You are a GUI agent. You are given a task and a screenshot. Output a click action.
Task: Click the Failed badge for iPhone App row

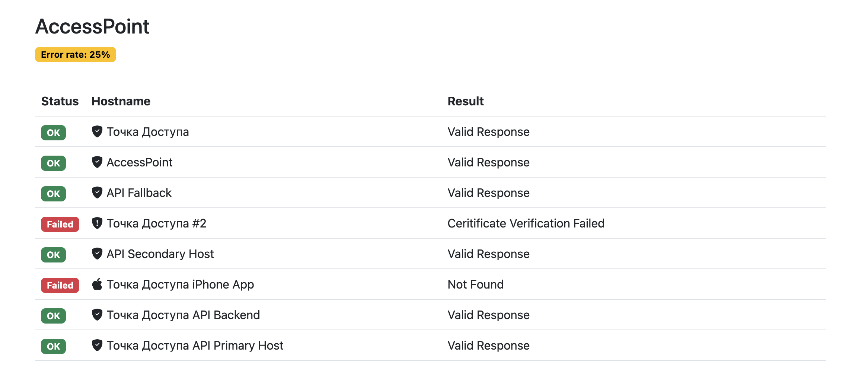coord(60,285)
